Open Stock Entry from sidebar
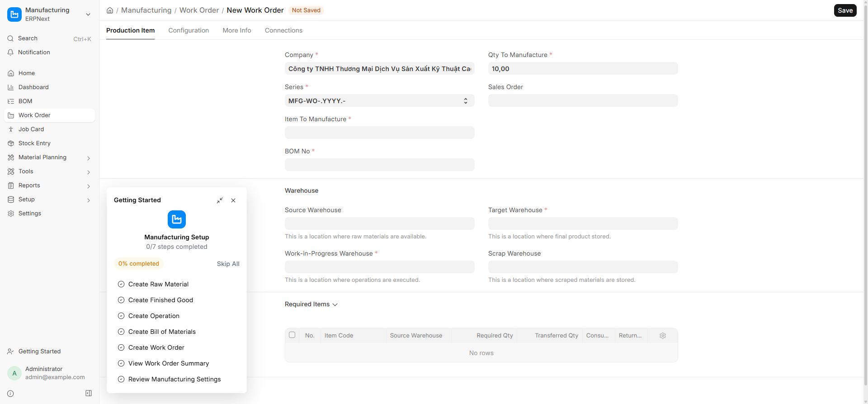Screen dimensions: 868x404 [49, 143]
